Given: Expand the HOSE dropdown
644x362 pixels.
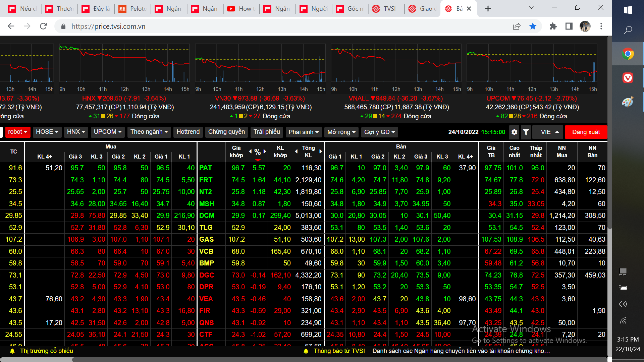Looking at the screenshot, I should point(47,132).
